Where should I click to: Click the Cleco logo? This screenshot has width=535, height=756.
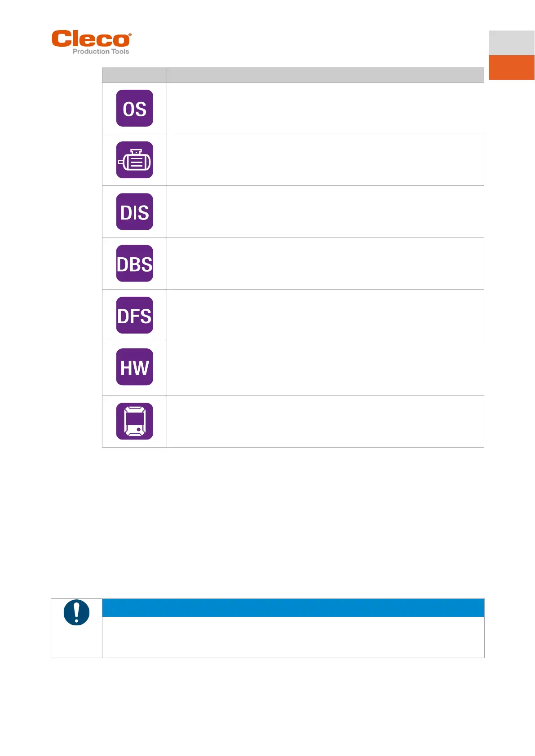92,42
